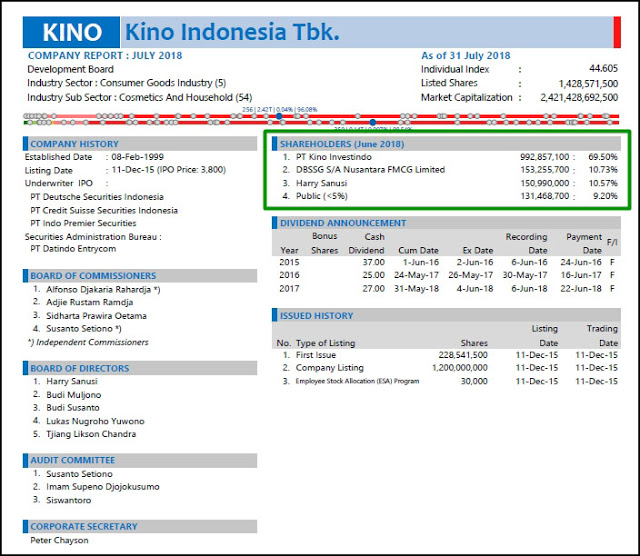The width and height of the screenshot is (640, 556).
Task: Select director Budi Susanto
Action: click(x=73, y=408)
